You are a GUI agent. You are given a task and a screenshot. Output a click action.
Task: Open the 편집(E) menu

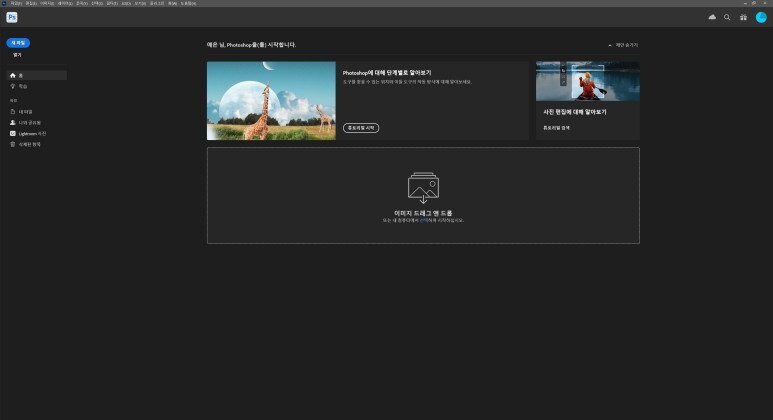tap(31, 3)
